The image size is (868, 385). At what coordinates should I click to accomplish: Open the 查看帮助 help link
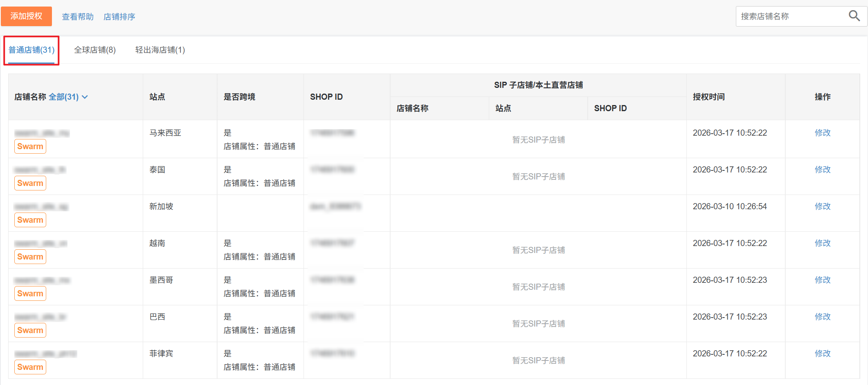coord(78,17)
